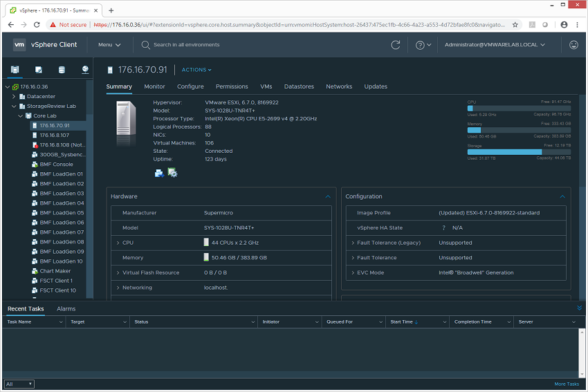The width and height of the screenshot is (588, 392).
Task: Click the Memory usage bar
Action: (519, 130)
